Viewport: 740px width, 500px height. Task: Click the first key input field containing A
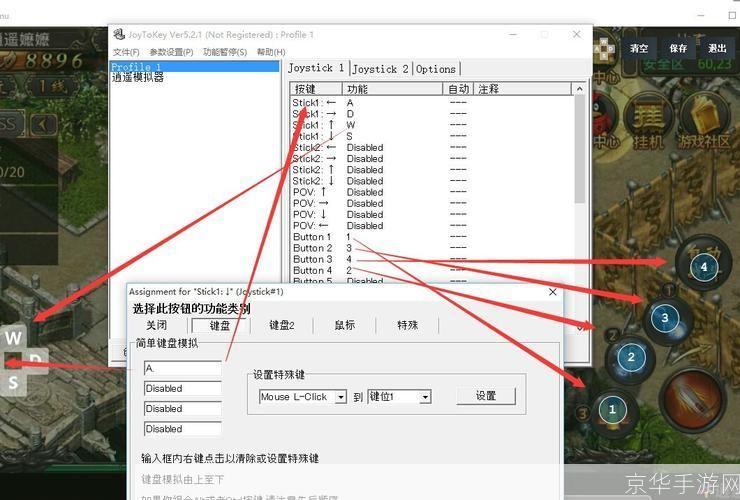coord(183,368)
